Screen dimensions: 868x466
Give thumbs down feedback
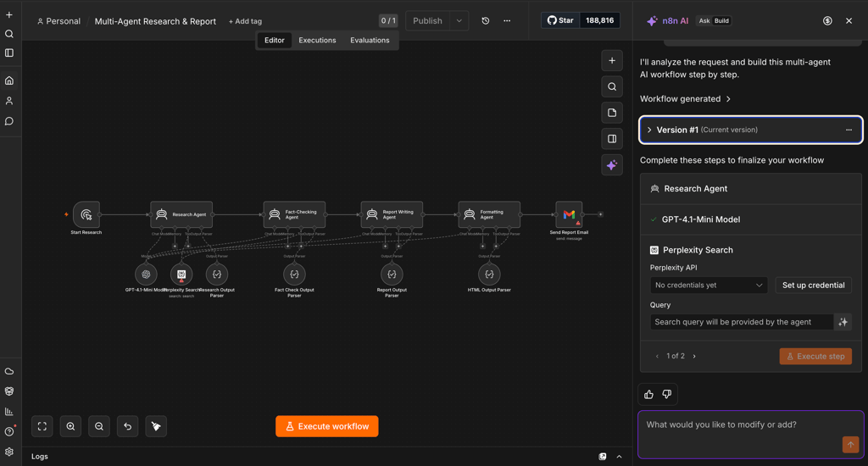click(x=666, y=394)
